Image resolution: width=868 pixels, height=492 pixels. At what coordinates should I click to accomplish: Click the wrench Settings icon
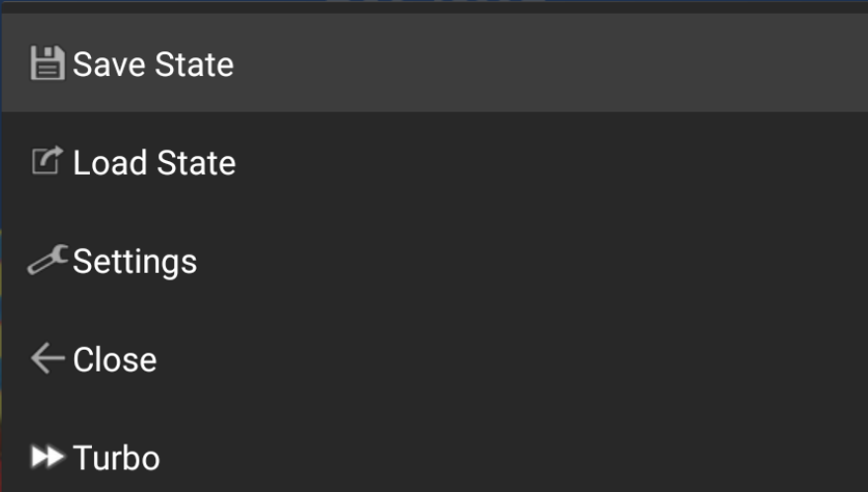pyautogui.click(x=47, y=260)
